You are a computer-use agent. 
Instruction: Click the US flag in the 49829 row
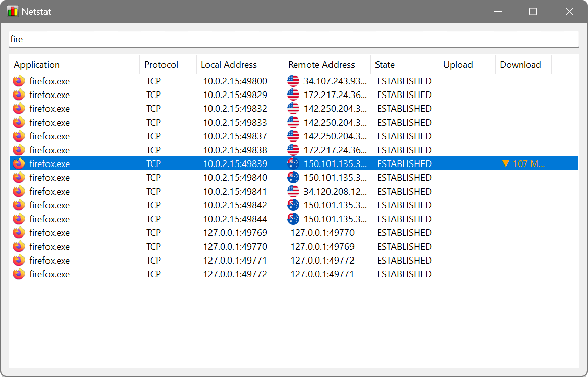coord(293,95)
